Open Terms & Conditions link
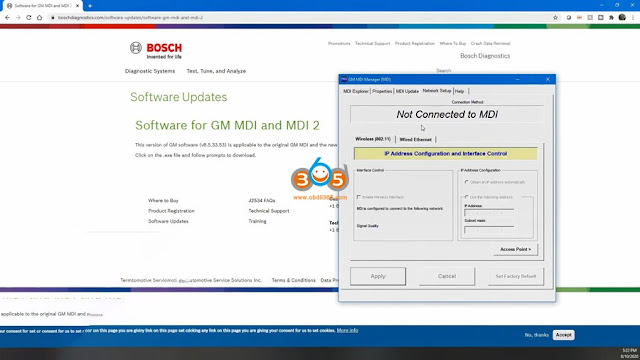This screenshot has width=640, height=360. tap(294, 280)
